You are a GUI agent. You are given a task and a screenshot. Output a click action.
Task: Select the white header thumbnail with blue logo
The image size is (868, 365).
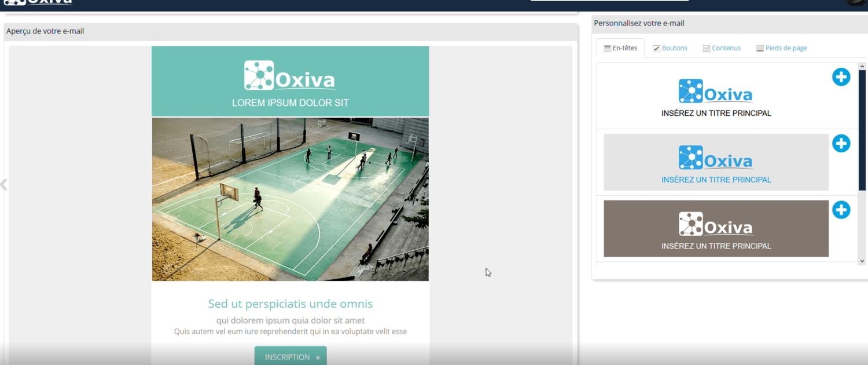716,96
